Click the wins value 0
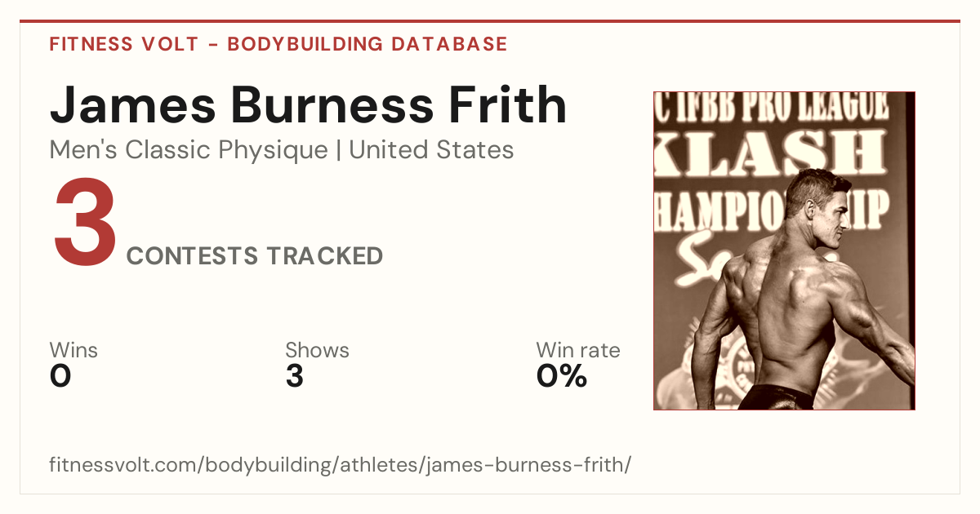This screenshot has height=514, width=980. 60,376
